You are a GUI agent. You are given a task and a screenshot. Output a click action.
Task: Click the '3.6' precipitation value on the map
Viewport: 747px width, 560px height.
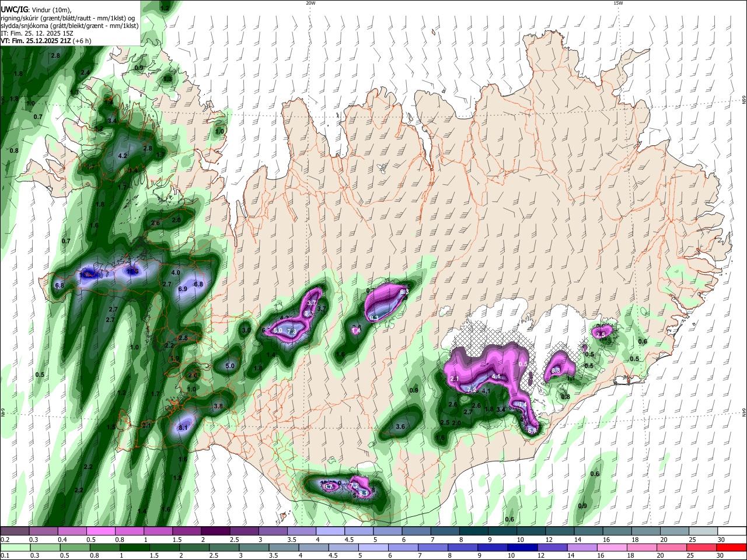tap(400, 427)
